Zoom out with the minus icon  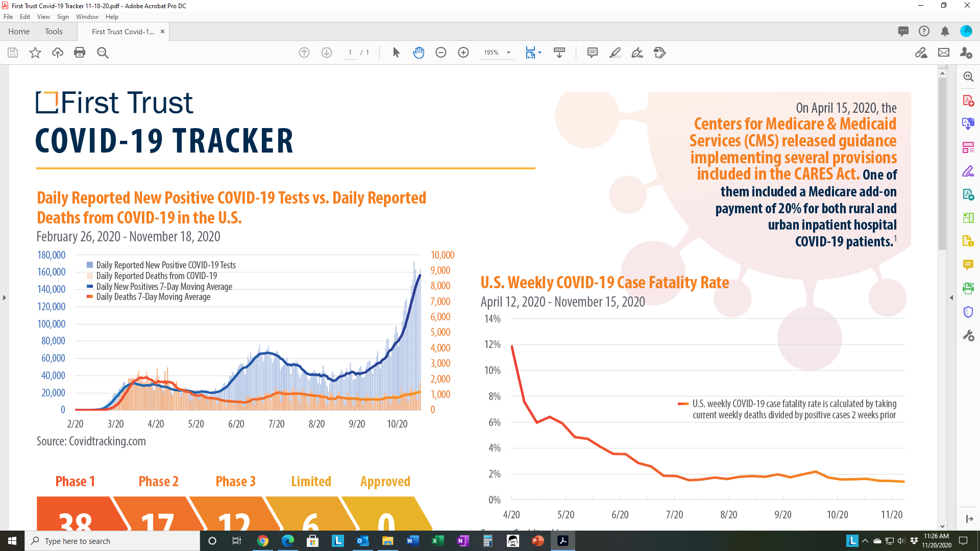point(441,53)
